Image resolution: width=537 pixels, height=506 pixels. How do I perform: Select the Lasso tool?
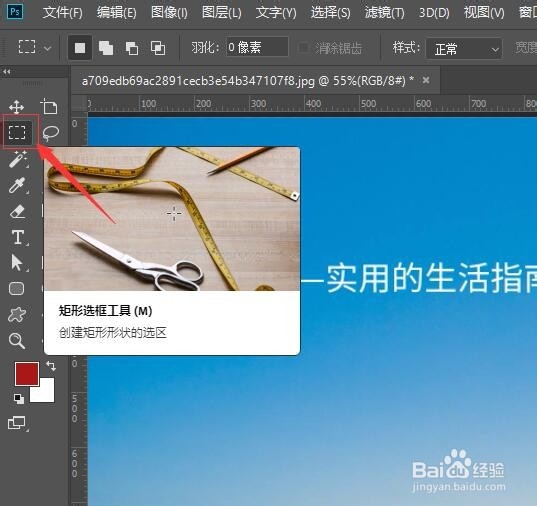51,133
